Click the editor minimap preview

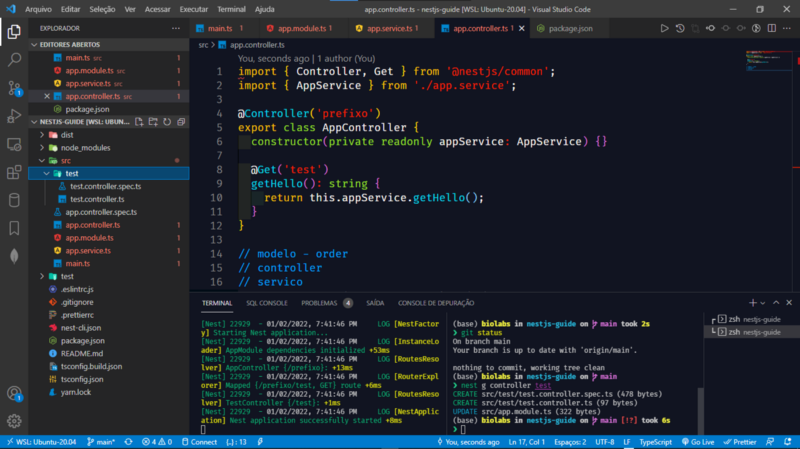coord(768,61)
